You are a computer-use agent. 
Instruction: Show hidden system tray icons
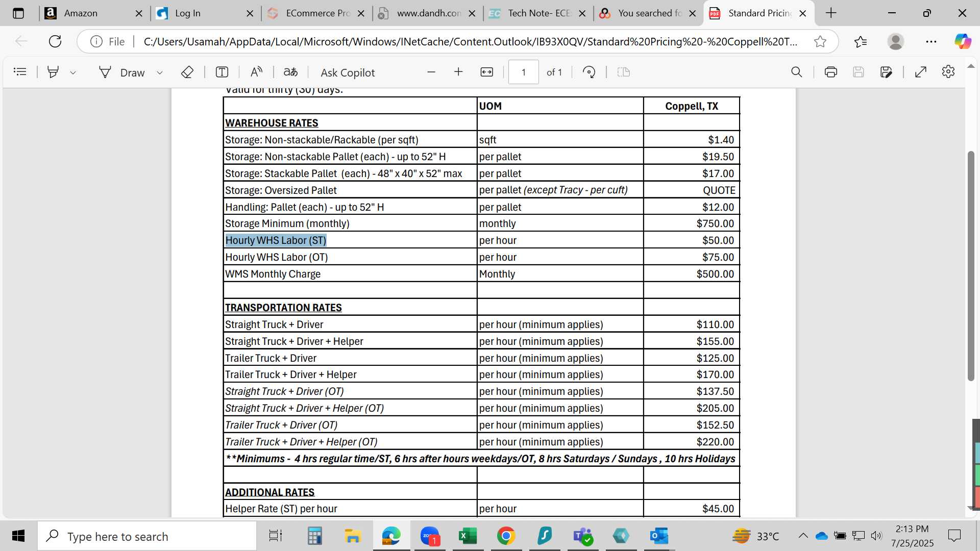point(803,536)
